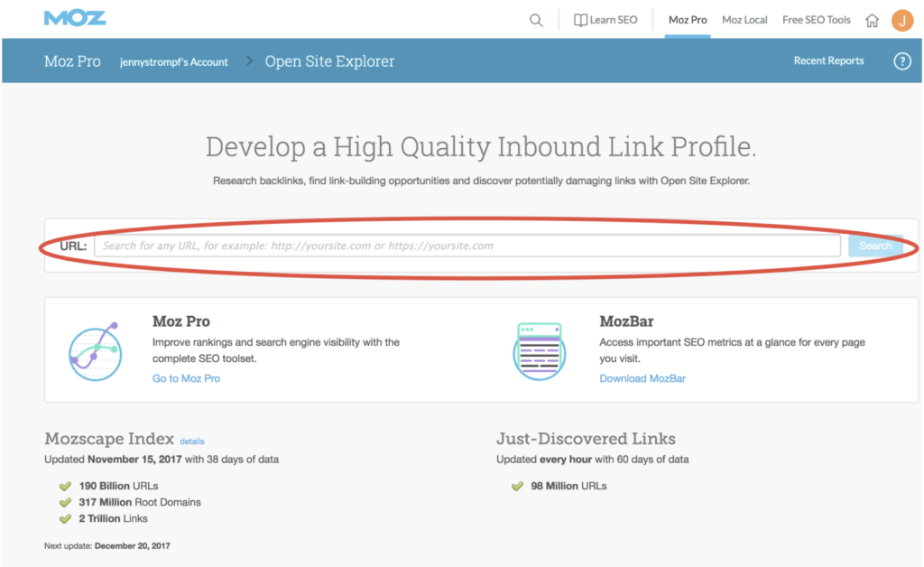Viewport: 924px width, 567px height.
Task: Open the orange J user avatar
Action: (902, 21)
